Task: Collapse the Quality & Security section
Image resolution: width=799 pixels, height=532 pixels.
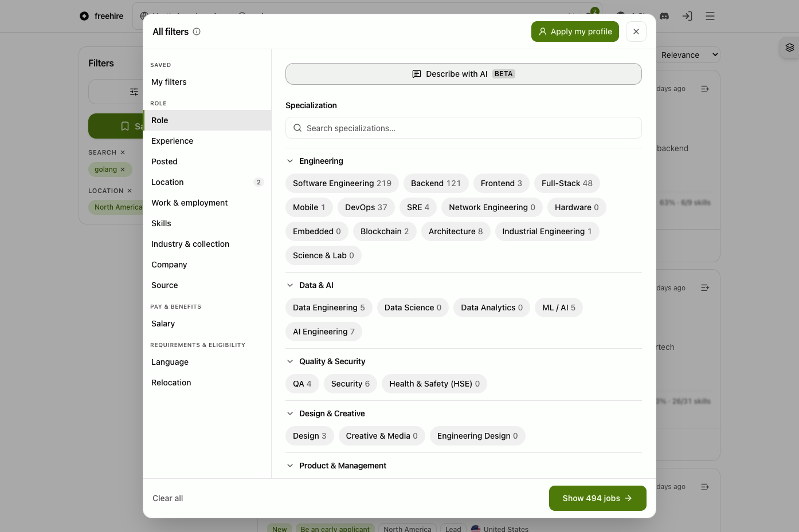Action: [x=290, y=361]
